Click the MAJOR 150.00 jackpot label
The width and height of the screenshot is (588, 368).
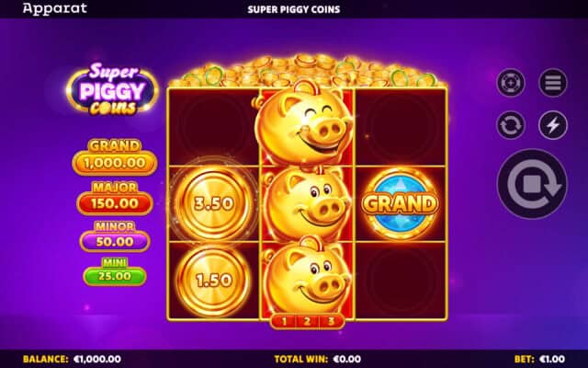[114, 198]
